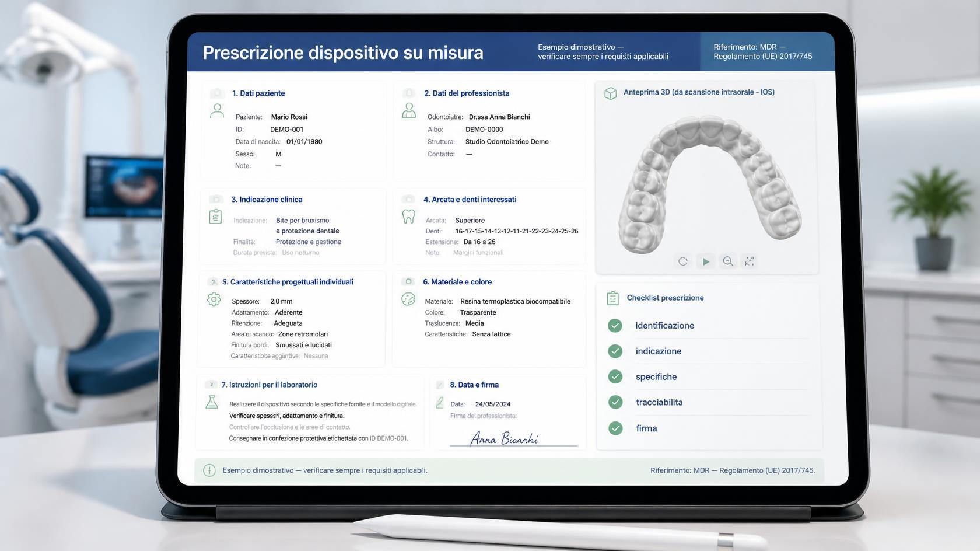Open the 3D dental arch preview image
Screen dimensions: 980x551
709,184
